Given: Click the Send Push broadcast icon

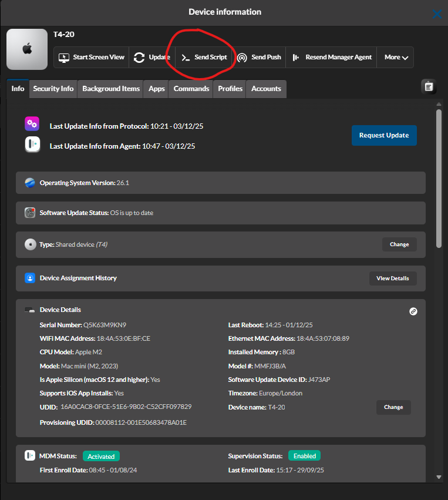Looking at the screenshot, I should [x=242, y=58].
